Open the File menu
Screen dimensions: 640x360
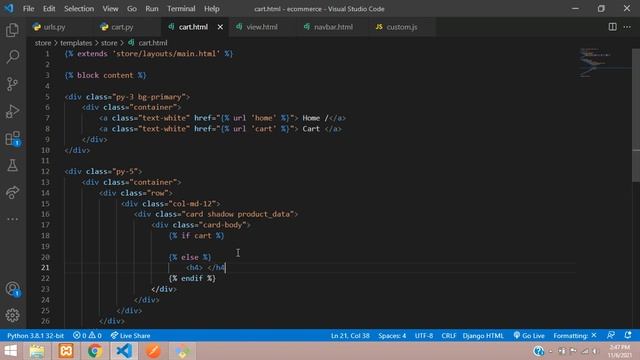[29, 9]
